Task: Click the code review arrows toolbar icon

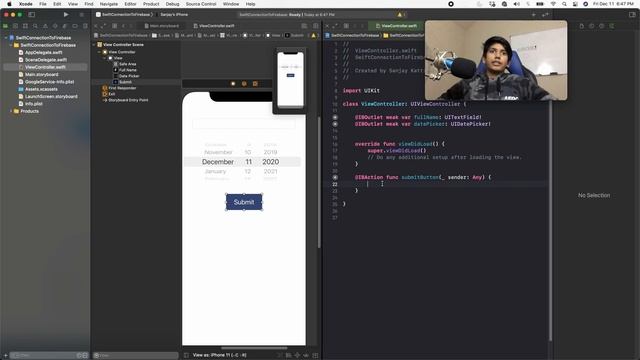Action: point(545,15)
